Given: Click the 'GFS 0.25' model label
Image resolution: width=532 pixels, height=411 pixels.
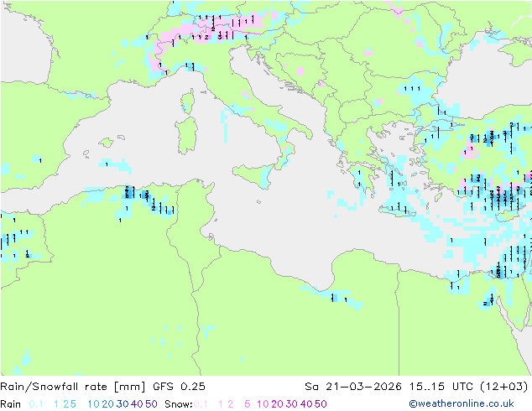Looking at the screenshot, I should tap(179, 387).
